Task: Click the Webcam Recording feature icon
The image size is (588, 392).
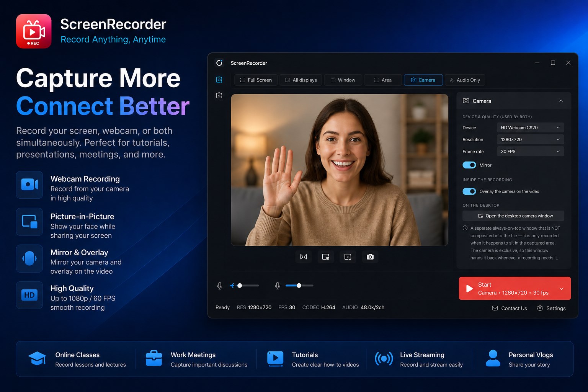Action: tap(29, 185)
